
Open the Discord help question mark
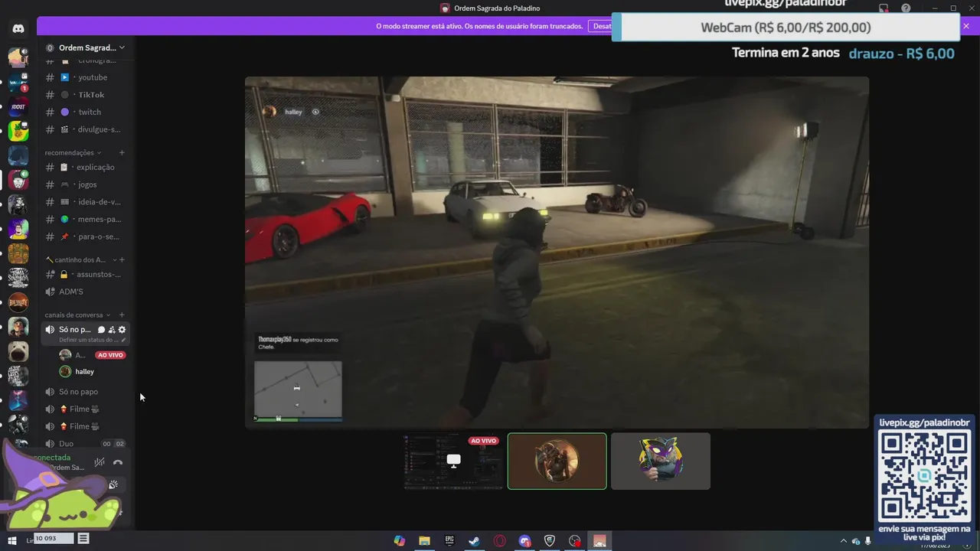[906, 8]
